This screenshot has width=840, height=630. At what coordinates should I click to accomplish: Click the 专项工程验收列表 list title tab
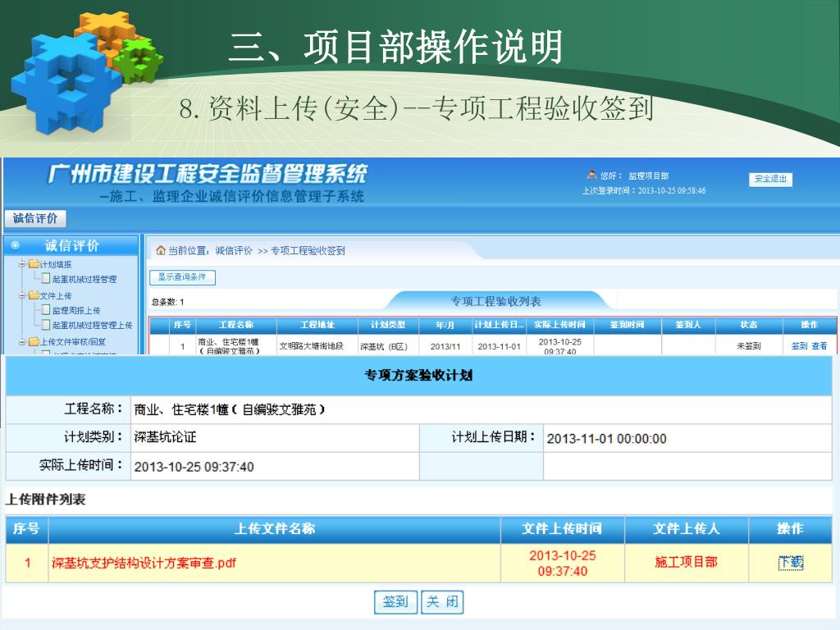point(495,301)
